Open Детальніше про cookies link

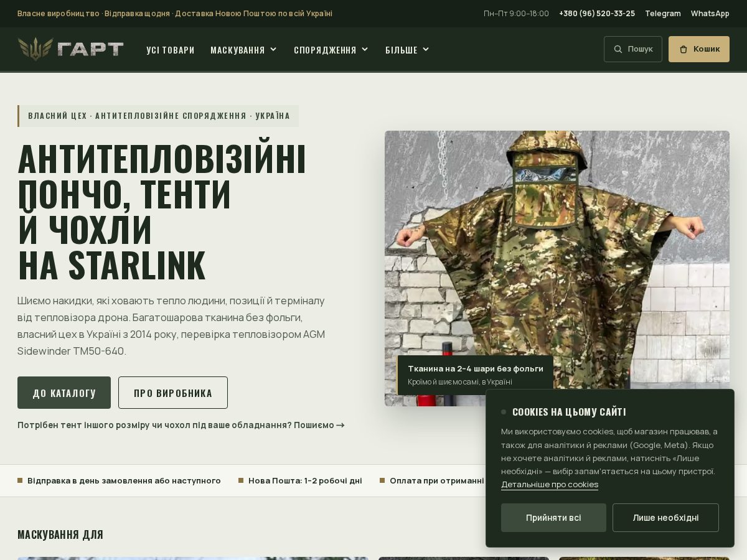tap(550, 485)
